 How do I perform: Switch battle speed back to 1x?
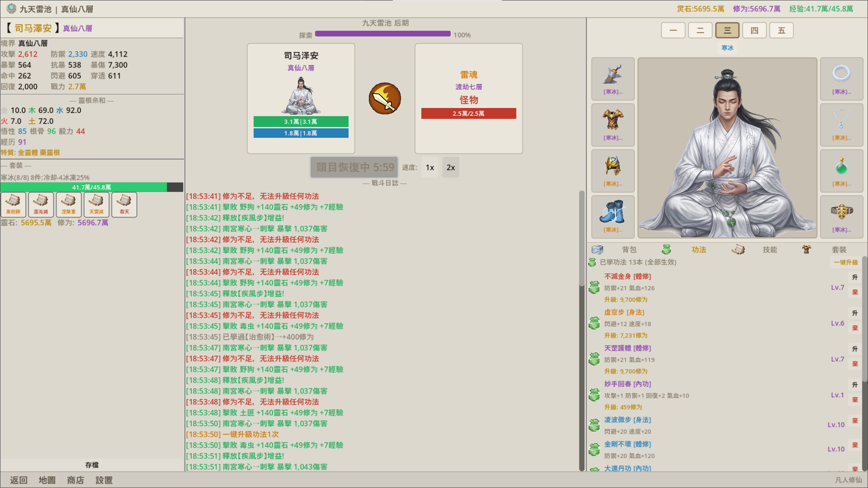(x=429, y=167)
